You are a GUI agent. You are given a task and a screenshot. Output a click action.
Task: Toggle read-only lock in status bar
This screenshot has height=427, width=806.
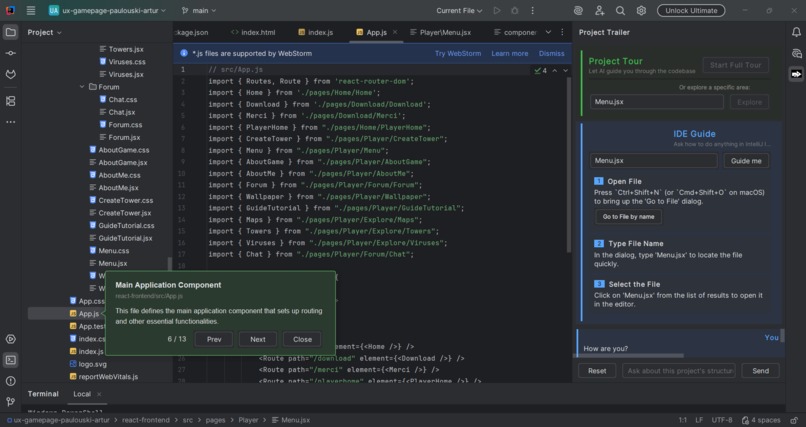pyautogui.click(x=794, y=420)
